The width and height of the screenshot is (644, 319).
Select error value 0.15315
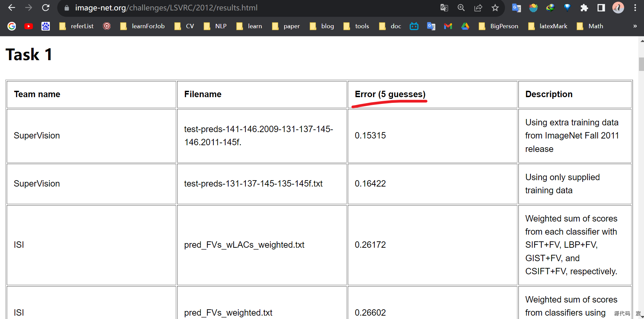[370, 135]
